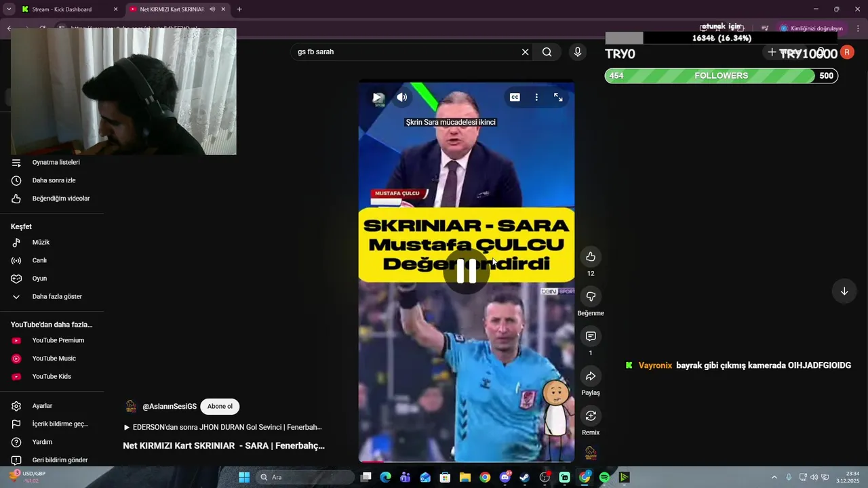Start voice search with microphone icon
Viewport: 868px width, 488px height.
click(578, 52)
